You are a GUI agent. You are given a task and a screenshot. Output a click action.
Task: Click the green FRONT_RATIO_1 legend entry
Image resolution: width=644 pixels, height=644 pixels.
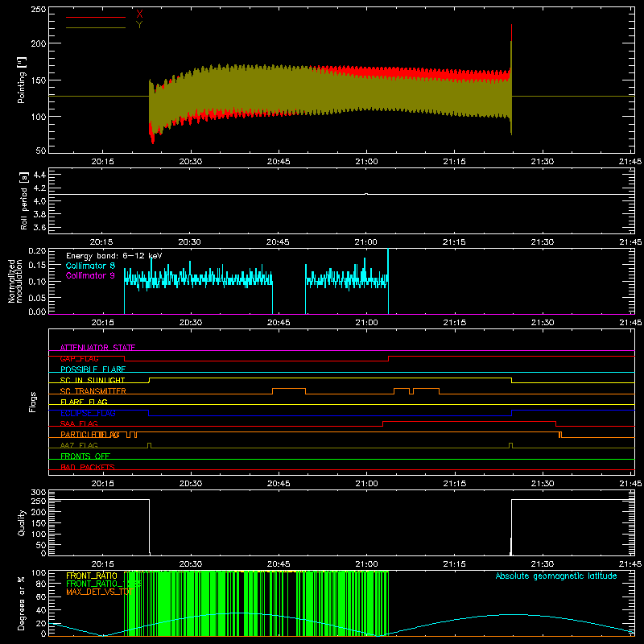[104, 584]
